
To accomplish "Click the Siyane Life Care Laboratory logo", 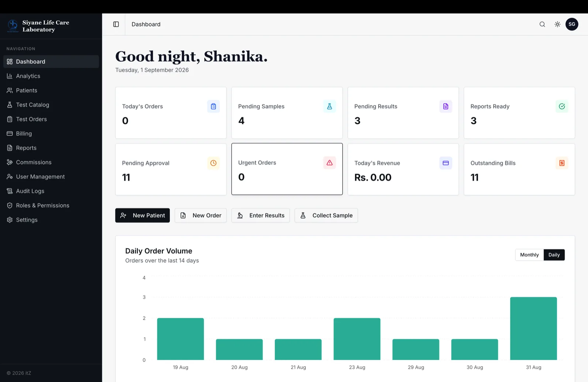I will [13, 26].
